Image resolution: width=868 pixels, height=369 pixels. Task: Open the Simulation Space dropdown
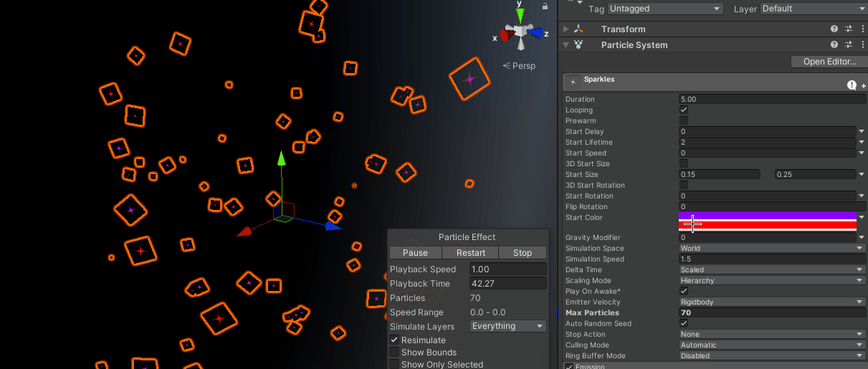coord(772,249)
